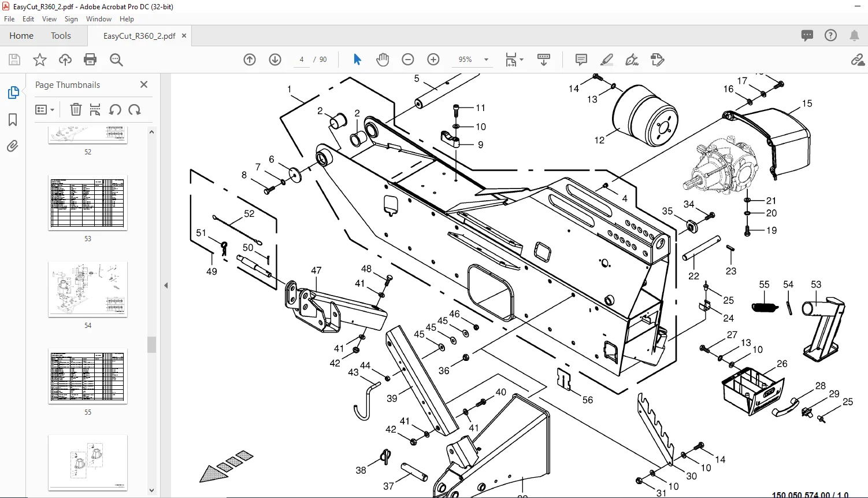Switch to the Home tab
The image size is (868, 498).
coord(21,35)
